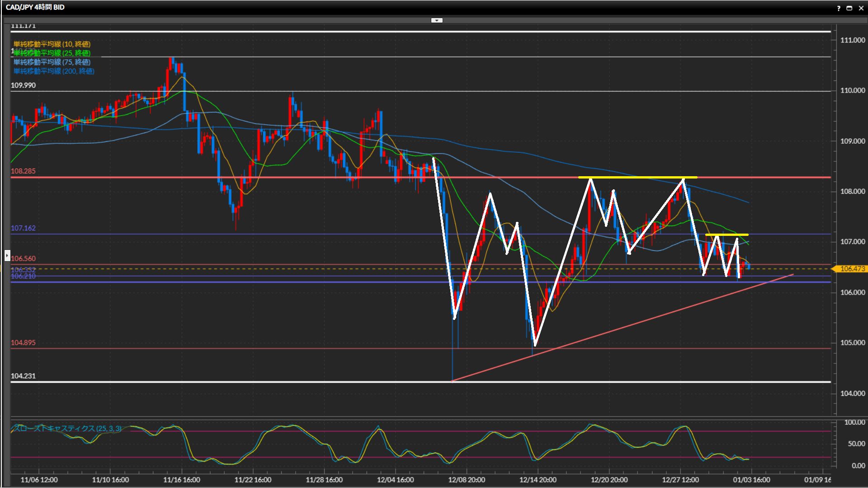Select the 25-period moving average label

pos(52,53)
